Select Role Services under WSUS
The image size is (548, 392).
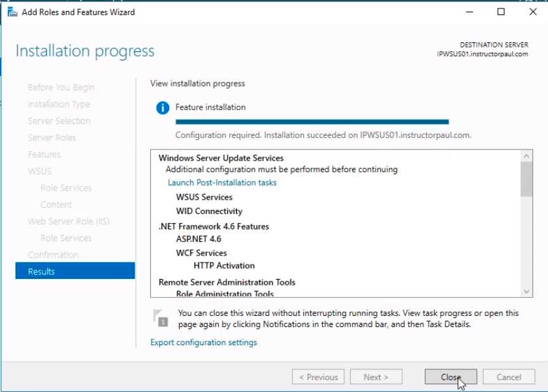pyautogui.click(x=66, y=188)
